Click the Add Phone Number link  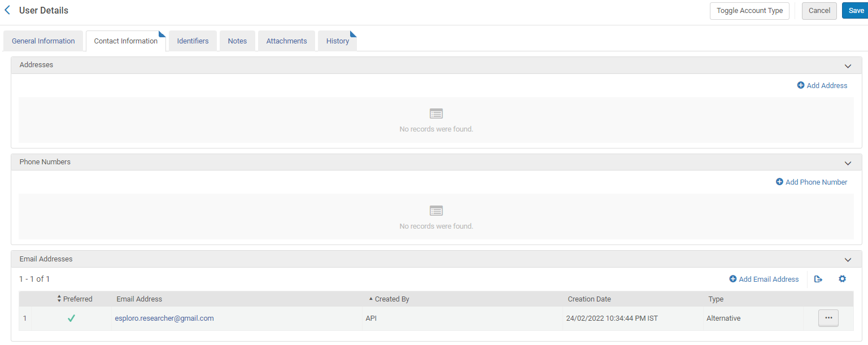pos(812,182)
